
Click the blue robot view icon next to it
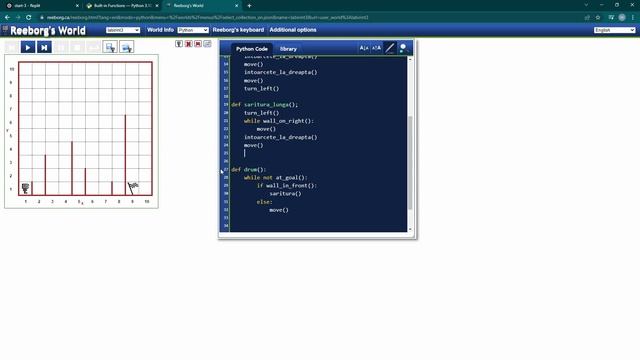click(x=127, y=47)
